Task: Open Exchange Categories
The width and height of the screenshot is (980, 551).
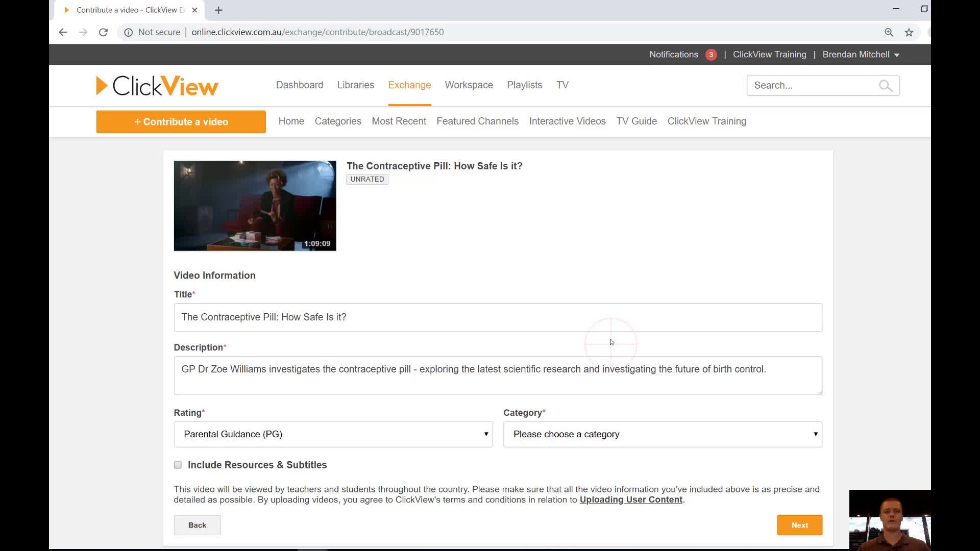Action: click(338, 121)
